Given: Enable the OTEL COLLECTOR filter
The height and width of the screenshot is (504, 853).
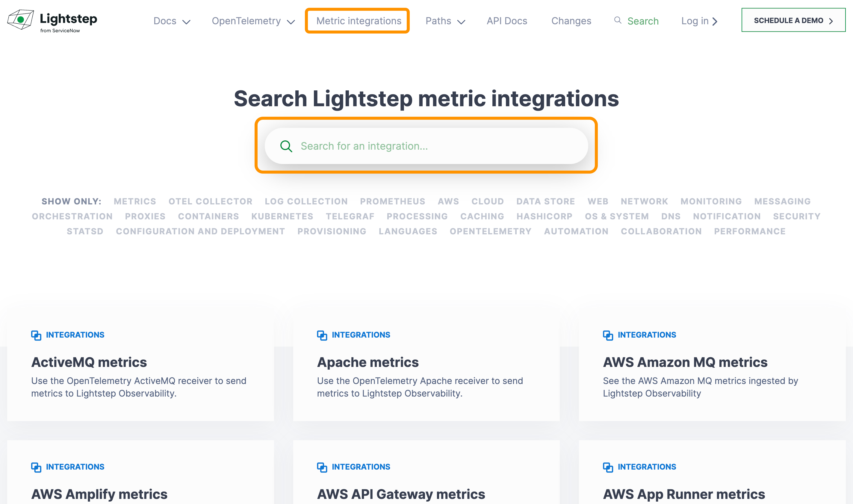Looking at the screenshot, I should (210, 201).
